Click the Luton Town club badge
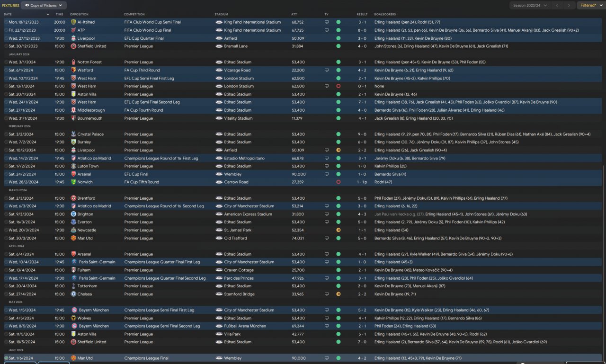Image resolution: width=606 pixels, height=364 pixels. [x=73, y=166]
